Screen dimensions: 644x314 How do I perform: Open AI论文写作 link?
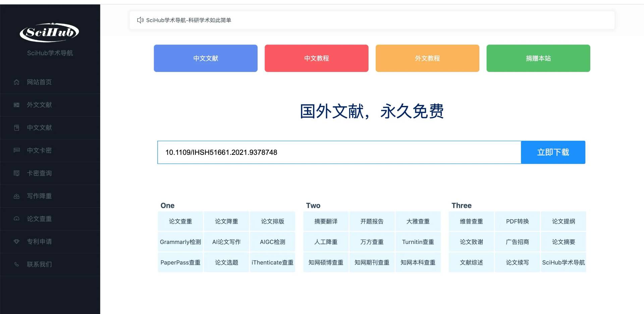tap(226, 242)
